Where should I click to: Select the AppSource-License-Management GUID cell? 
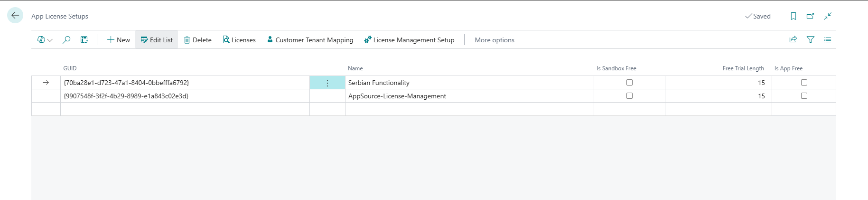tap(185, 96)
